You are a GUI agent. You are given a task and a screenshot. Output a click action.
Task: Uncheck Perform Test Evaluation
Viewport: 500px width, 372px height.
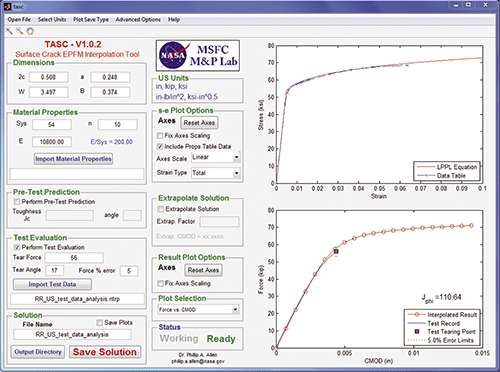click(x=17, y=247)
